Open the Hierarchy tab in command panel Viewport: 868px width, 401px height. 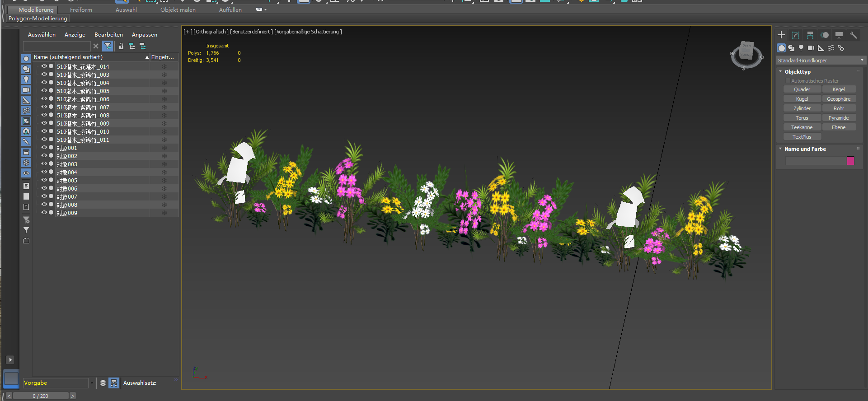[x=810, y=35]
